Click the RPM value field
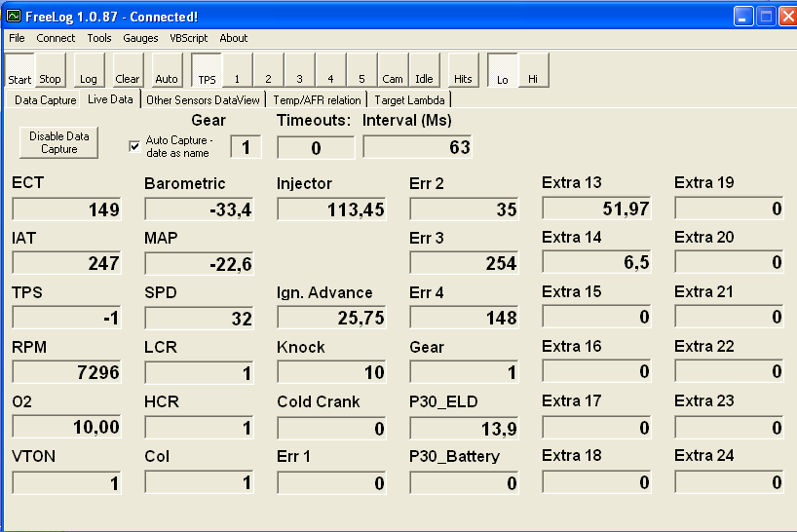797x532 pixels. [x=66, y=372]
